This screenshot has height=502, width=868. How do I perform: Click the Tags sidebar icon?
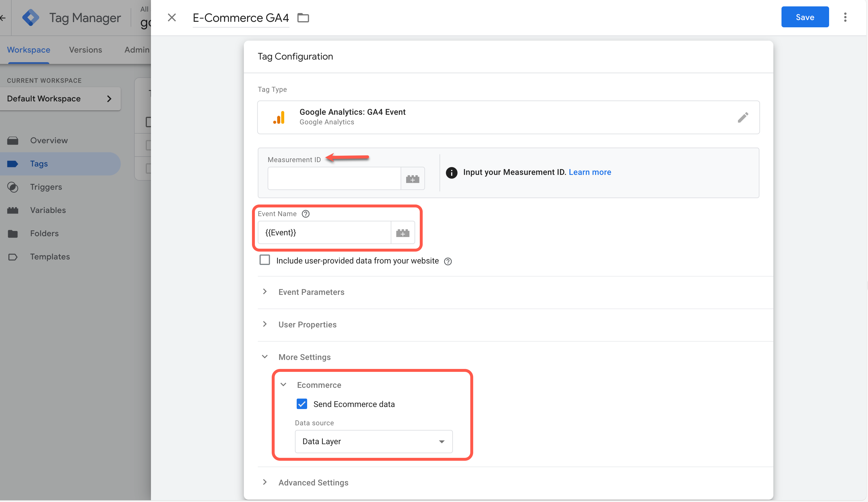pos(13,164)
